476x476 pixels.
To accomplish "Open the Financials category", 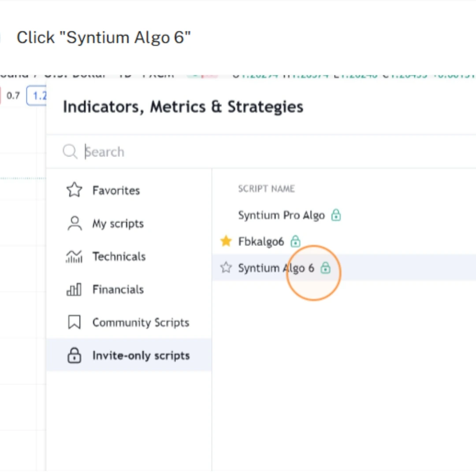I will click(129, 290).
